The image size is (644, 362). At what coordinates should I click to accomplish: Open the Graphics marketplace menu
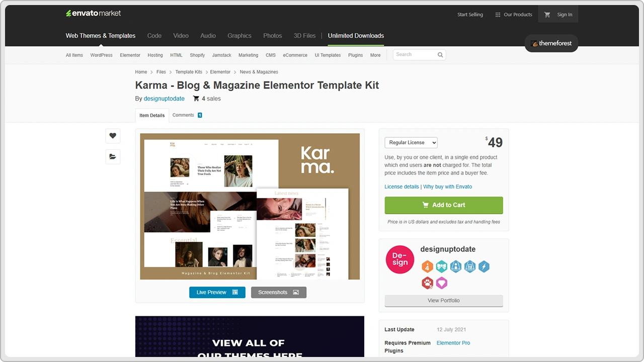tap(239, 36)
